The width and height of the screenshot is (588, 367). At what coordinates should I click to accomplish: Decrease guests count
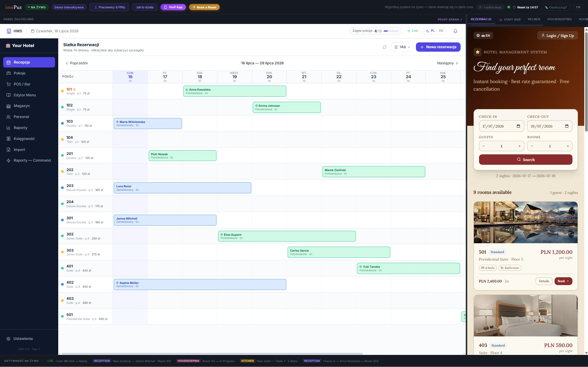[x=484, y=146]
